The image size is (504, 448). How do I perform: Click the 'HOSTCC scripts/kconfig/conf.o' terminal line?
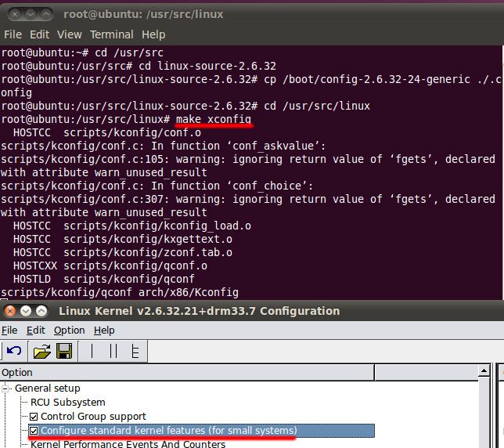107,132
